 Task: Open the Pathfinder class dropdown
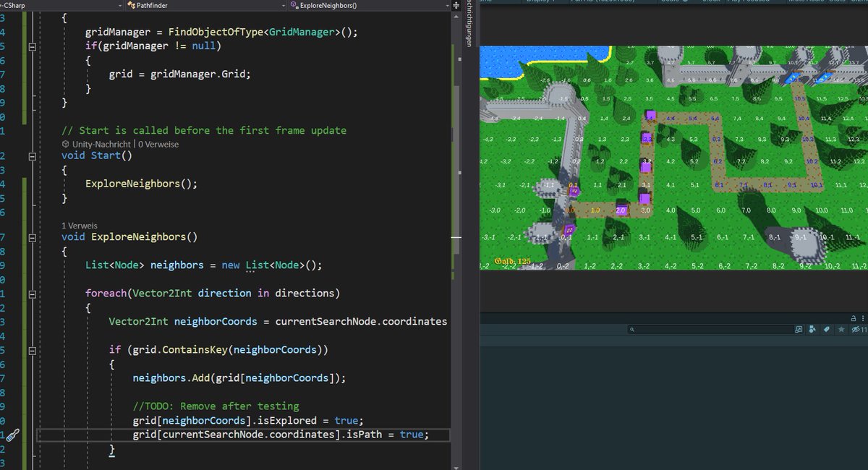tap(206, 5)
